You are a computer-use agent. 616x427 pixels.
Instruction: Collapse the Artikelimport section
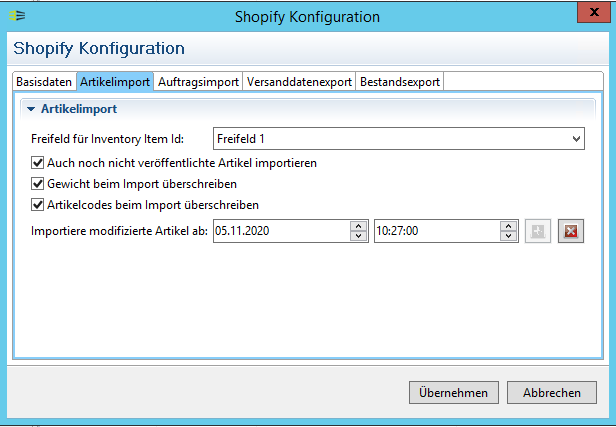click(x=31, y=109)
